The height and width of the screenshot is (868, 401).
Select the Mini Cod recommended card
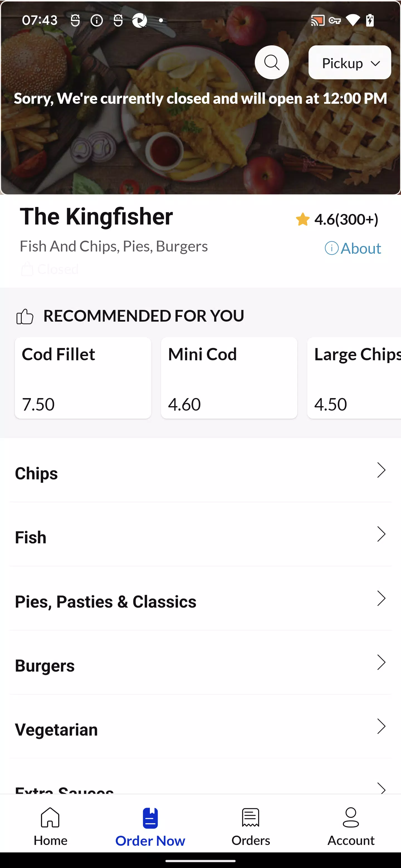(x=229, y=378)
